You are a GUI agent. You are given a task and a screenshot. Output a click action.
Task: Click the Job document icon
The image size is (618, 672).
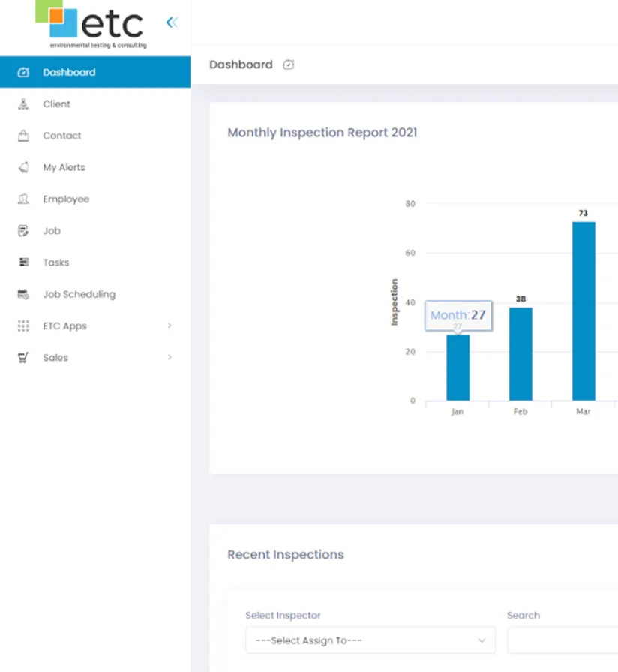click(x=23, y=231)
